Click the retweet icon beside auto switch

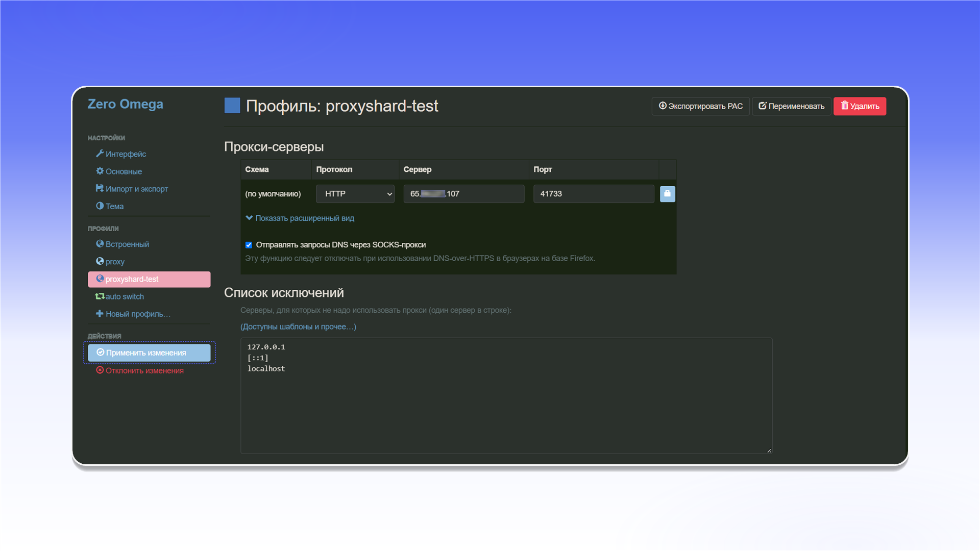[x=100, y=296]
